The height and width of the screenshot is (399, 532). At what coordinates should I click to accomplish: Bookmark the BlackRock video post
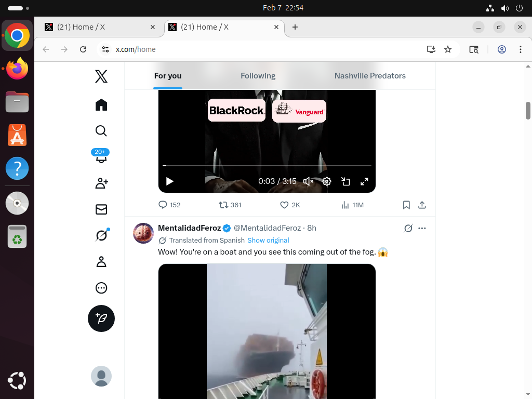[x=406, y=205]
